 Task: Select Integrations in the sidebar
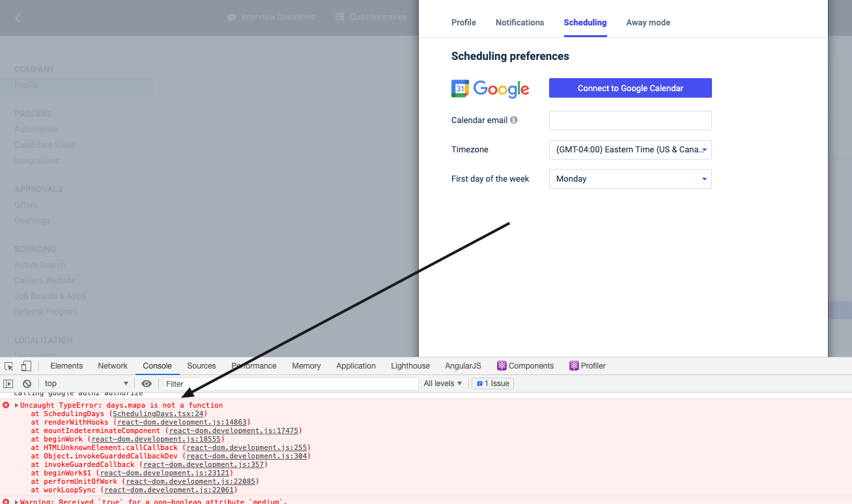coord(36,160)
